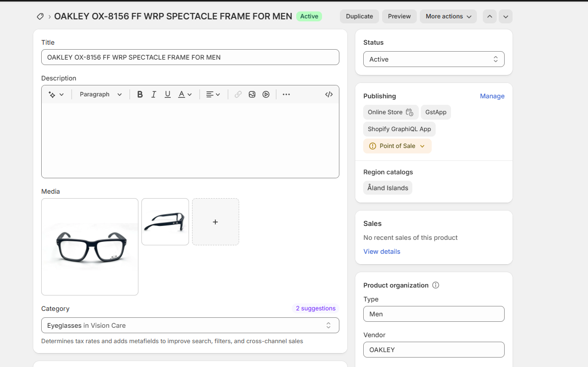Click the Active status badge in header

click(309, 16)
